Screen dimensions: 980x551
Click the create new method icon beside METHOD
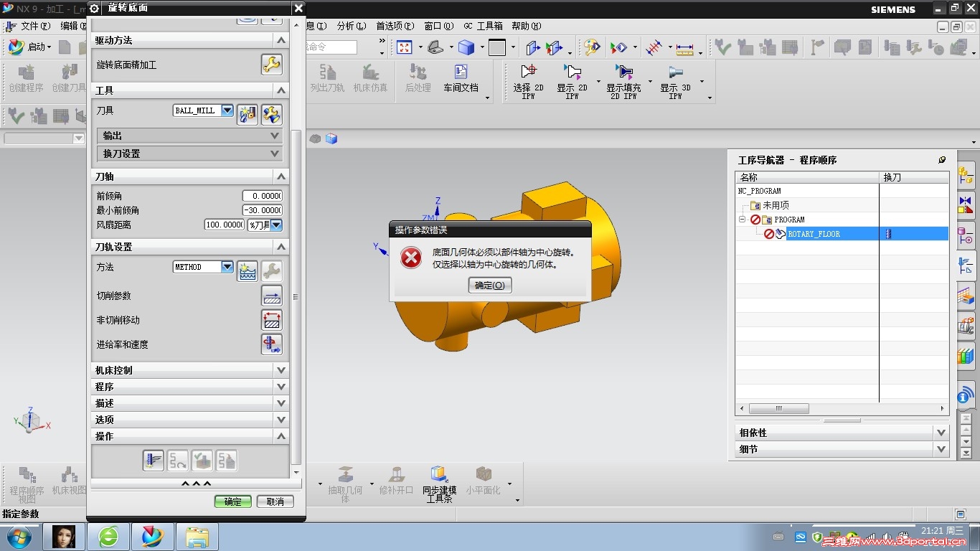coord(248,270)
